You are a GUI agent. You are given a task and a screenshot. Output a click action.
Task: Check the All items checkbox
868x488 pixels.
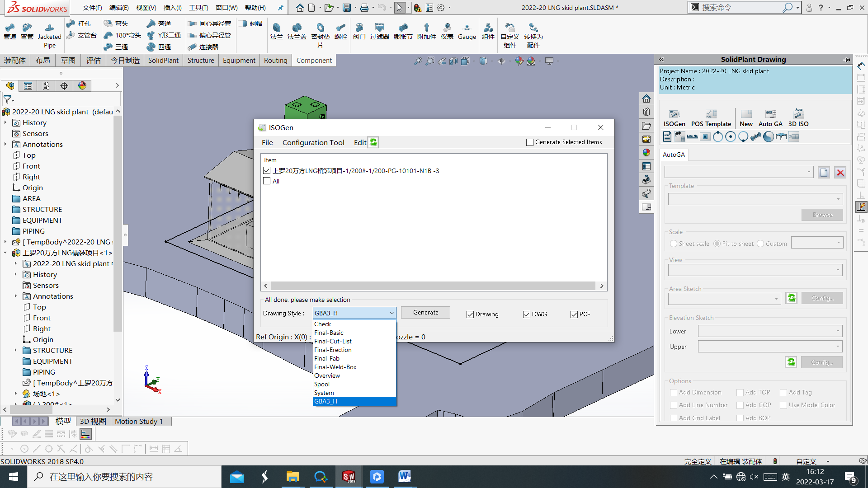[x=267, y=181]
